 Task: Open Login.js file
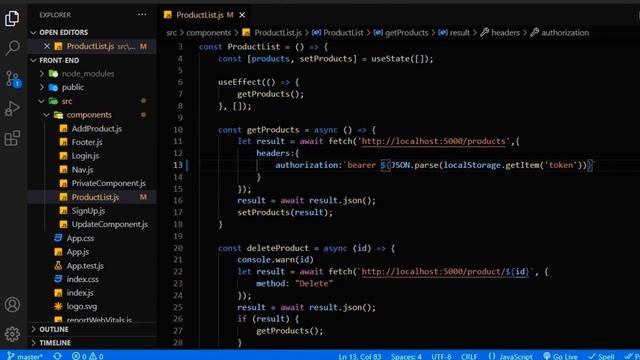(x=85, y=156)
